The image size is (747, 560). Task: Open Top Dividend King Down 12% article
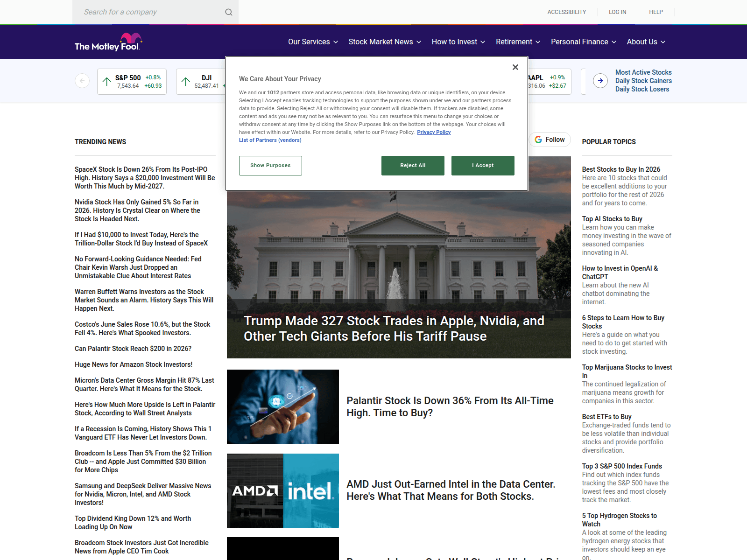click(x=133, y=523)
